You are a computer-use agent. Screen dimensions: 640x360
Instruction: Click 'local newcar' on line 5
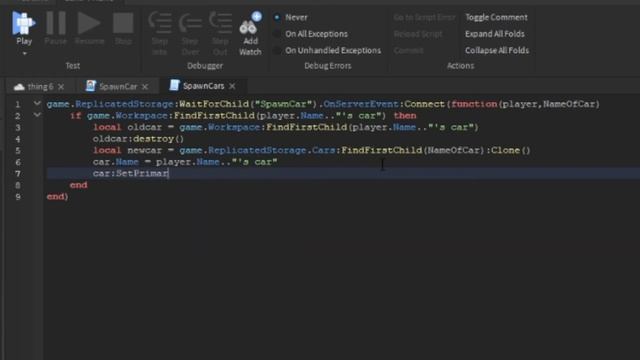127,150
